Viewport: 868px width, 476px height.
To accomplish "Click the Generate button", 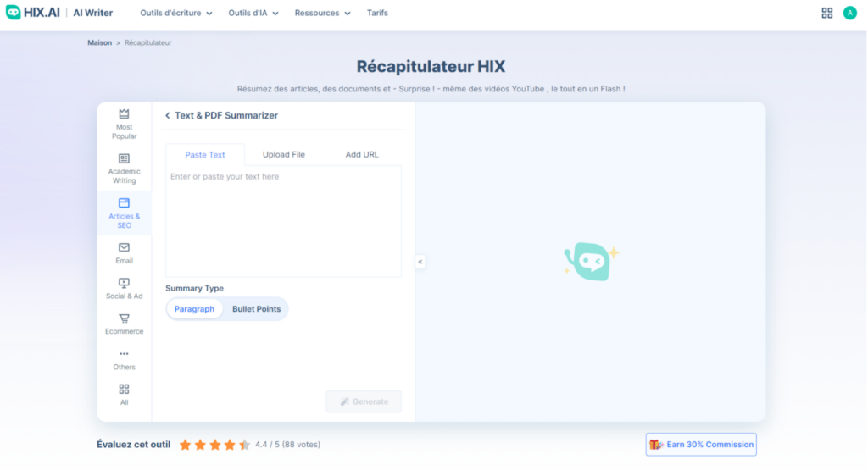I will tap(364, 402).
